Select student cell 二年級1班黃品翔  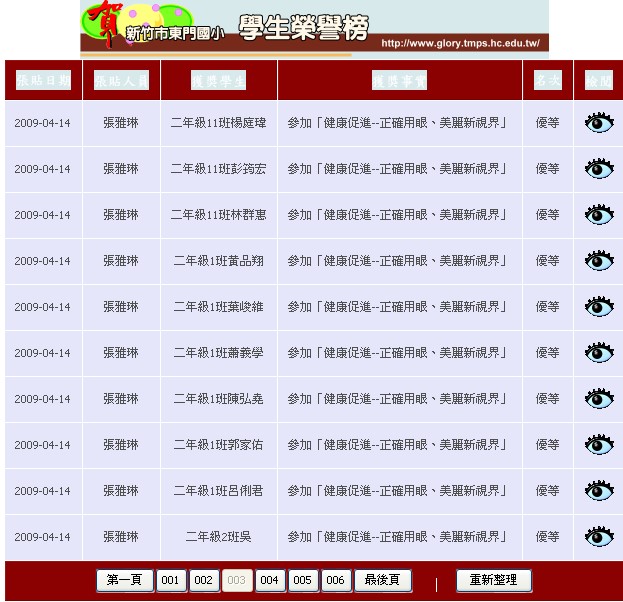coord(218,261)
